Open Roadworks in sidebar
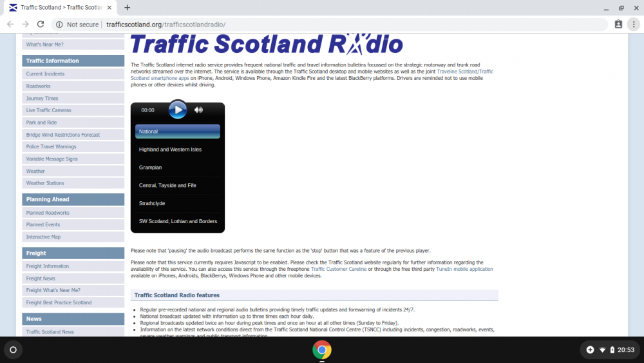The height and width of the screenshot is (363, 644). pos(73,86)
